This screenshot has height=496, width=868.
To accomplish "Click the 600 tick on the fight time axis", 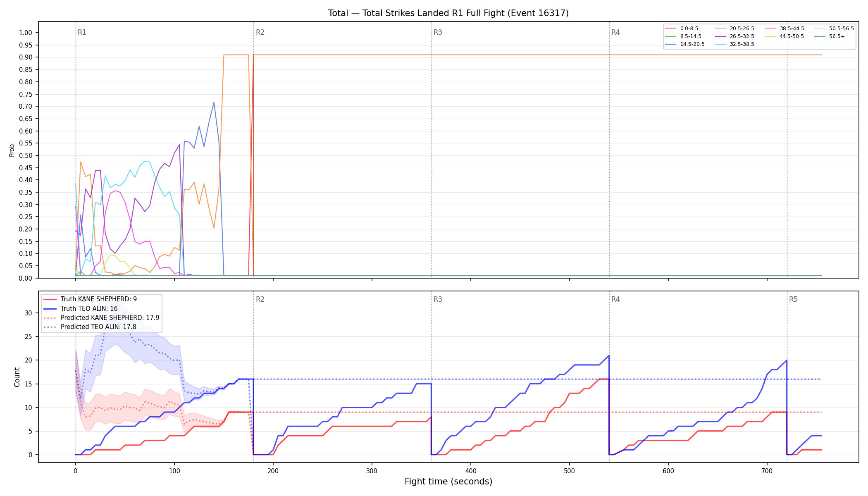I will [668, 471].
